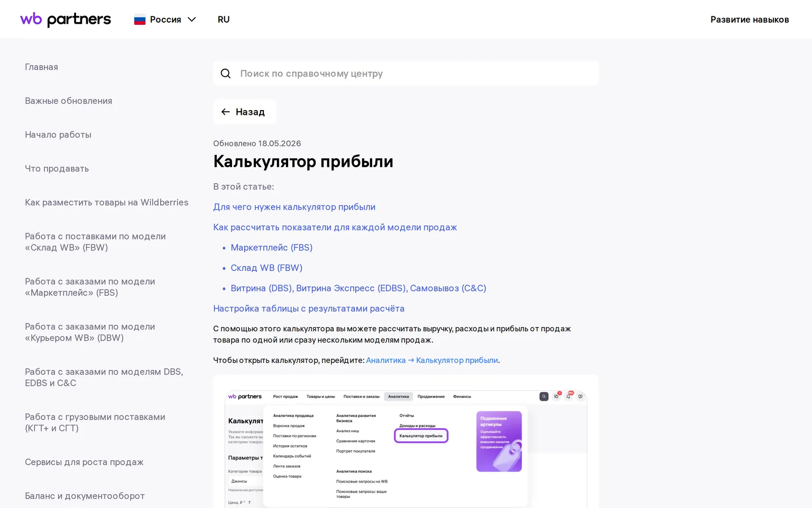Click the Калькулятор прибыли heading text
The height and width of the screenshot is (508, 812).
[303, 161]
